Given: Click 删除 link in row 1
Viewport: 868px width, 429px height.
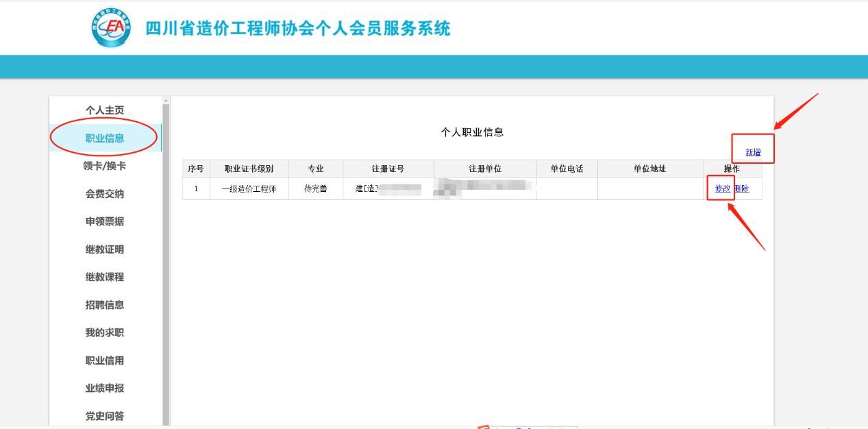Looking at the screenshot, I should [742, 188].
